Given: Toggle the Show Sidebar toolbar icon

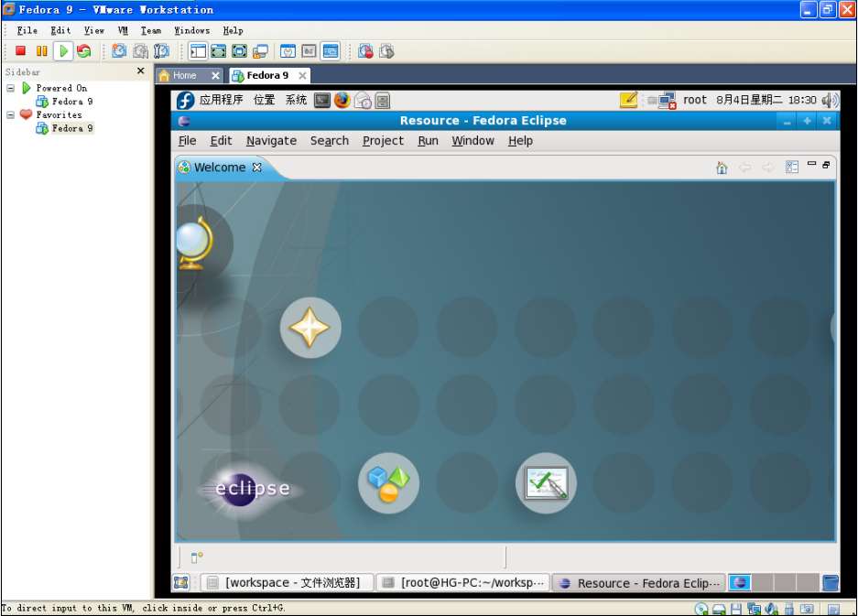Looking at the screenshot, I should (198, 51).
